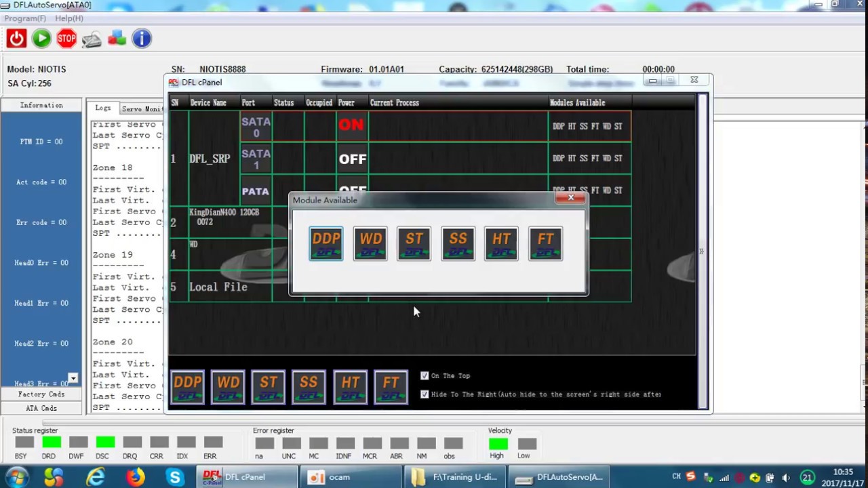
Task: Click the DRD status indicator
Action: [52, 443]
